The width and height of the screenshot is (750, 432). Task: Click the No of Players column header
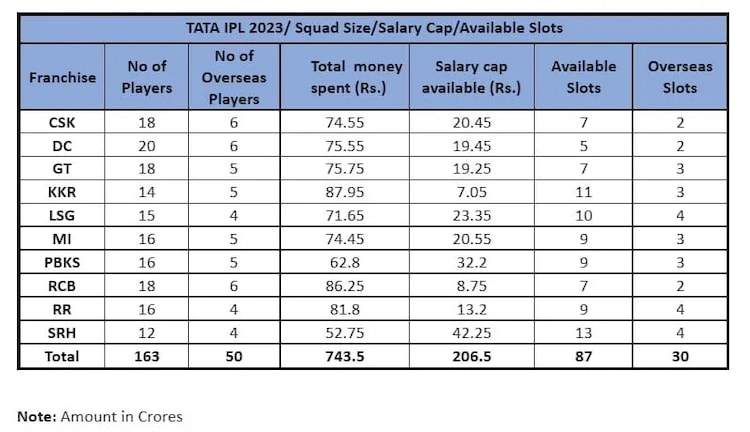149,77
